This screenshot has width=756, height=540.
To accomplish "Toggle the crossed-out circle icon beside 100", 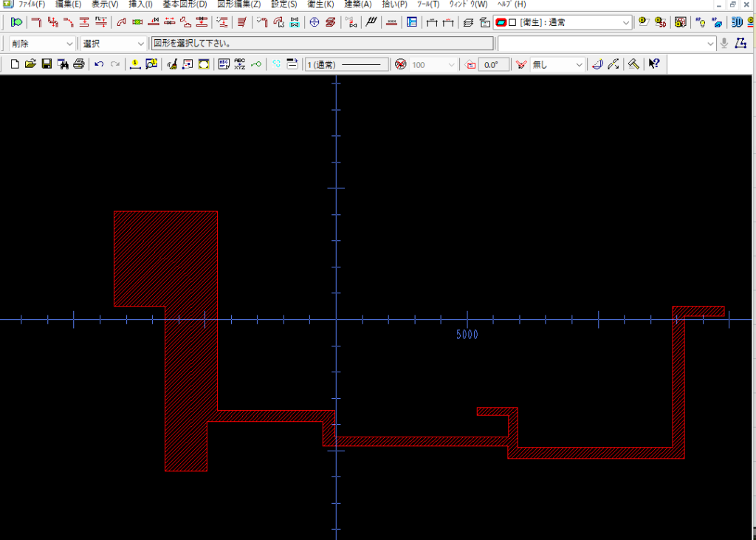I will (x=400, y=65).
